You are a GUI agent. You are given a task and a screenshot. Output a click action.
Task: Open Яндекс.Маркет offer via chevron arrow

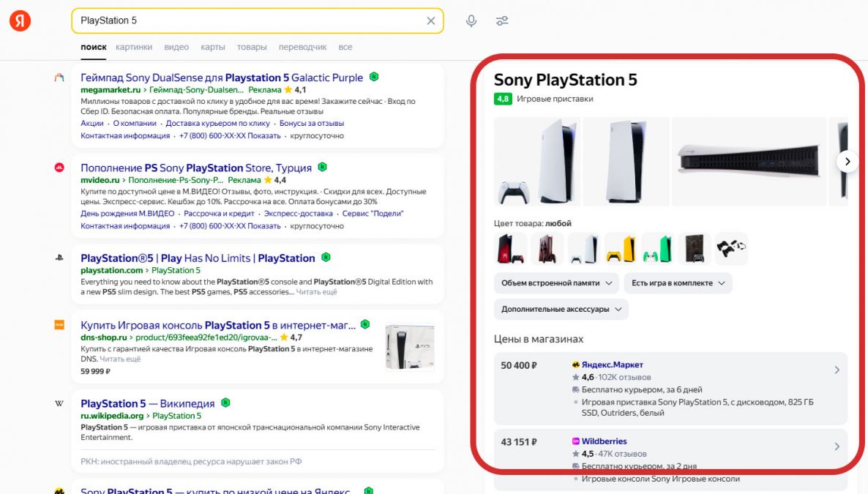(837, 370)
